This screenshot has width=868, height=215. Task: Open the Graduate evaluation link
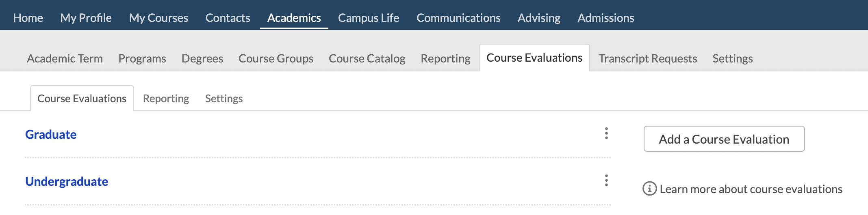coord(51,135)
